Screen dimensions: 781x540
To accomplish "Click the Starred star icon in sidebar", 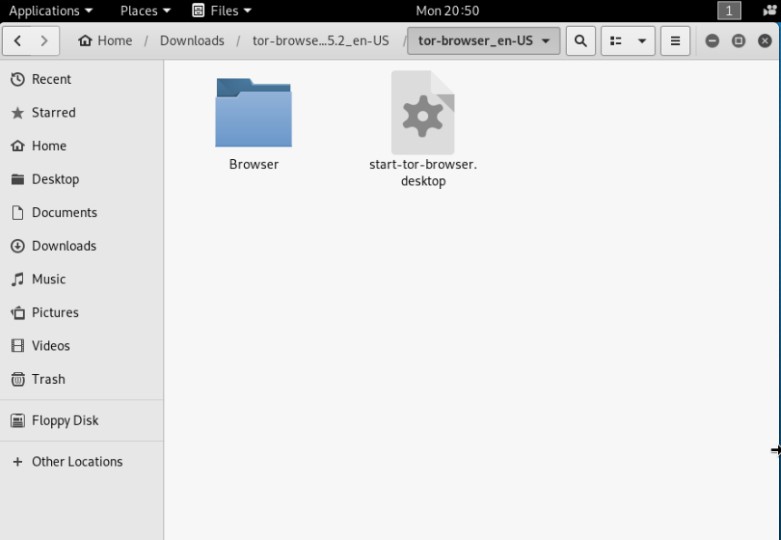I will [17, 113].
